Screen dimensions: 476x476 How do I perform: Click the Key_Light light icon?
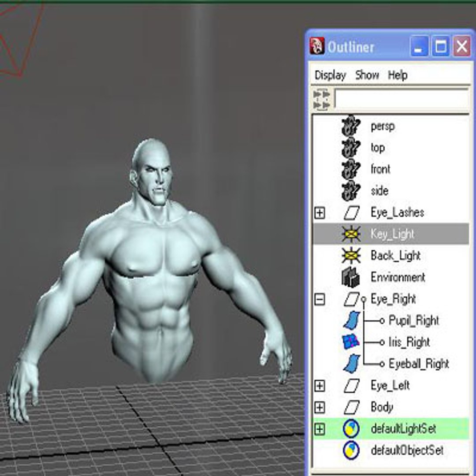coord(351,234)
